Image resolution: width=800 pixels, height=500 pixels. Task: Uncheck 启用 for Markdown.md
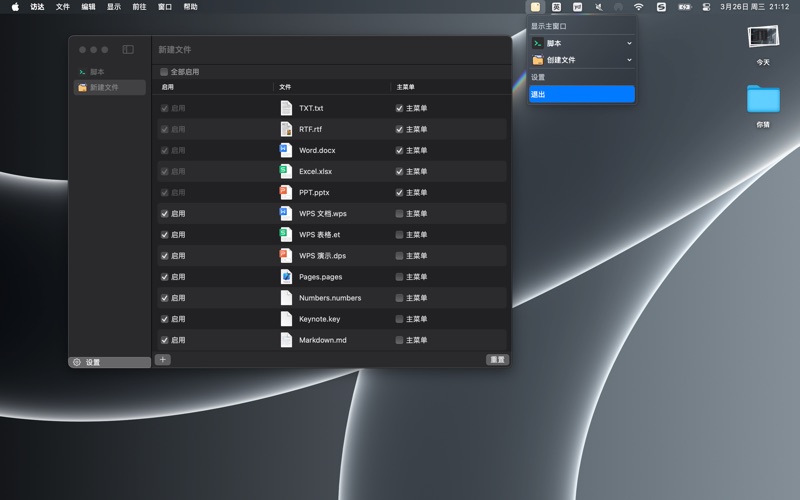click(165, 340)
